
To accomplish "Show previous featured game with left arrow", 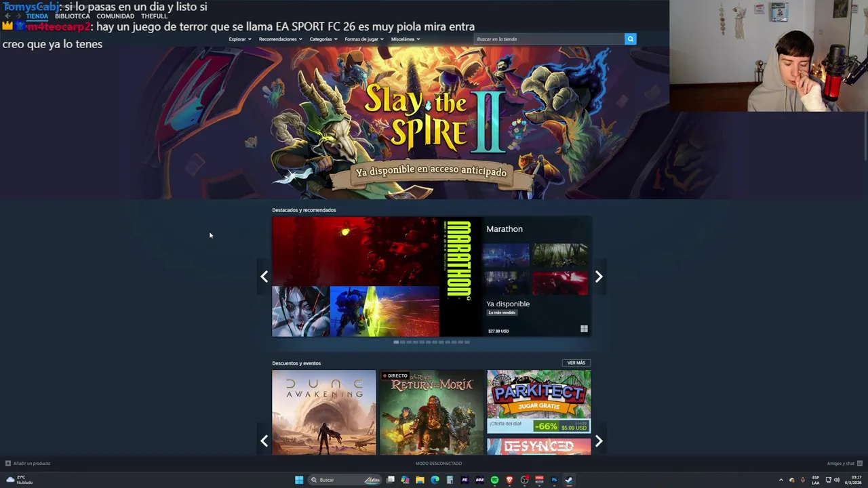I will click(x=264, y=277).
